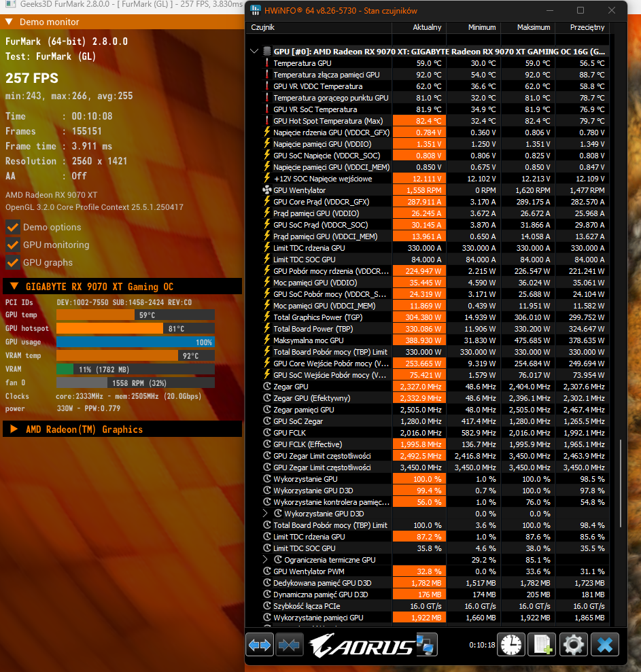
Task: Close sensors with the blue X button
Action: [604, 645]
